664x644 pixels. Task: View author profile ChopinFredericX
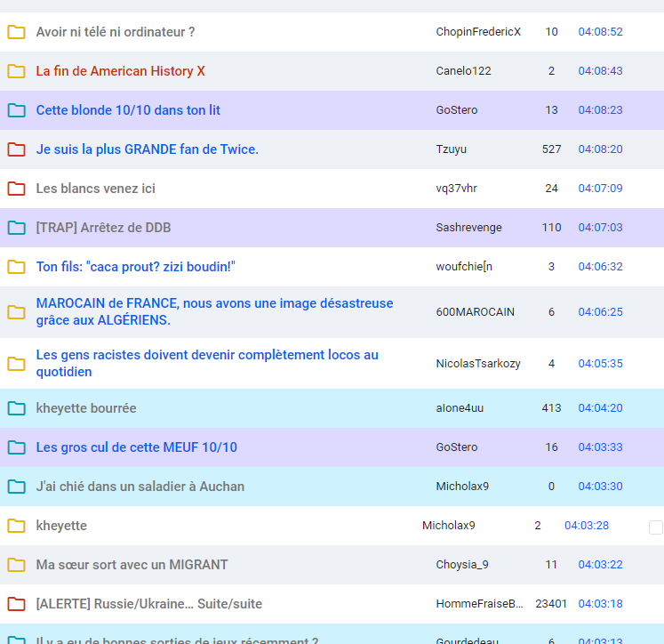[x=478, y=32]
